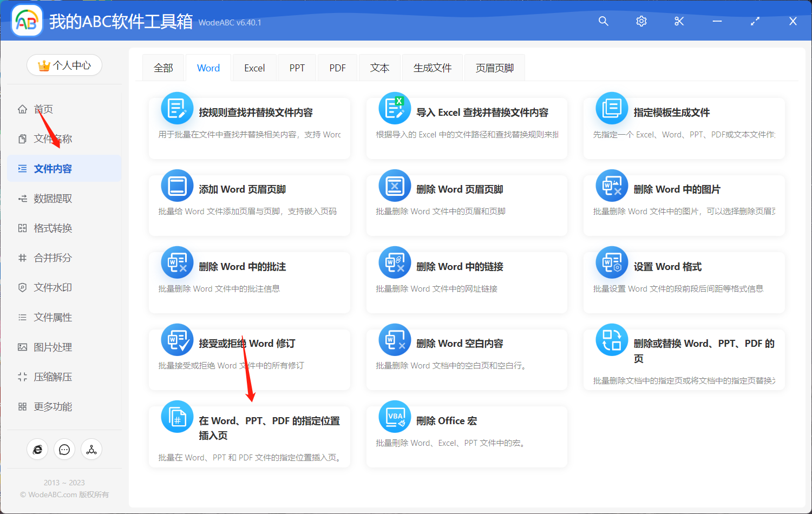Image resolution: width=812 pixels, height=514 pixels.
Task: Open the 添加 Word 页眉页脚 tool
Action: [x=249, y=205]
